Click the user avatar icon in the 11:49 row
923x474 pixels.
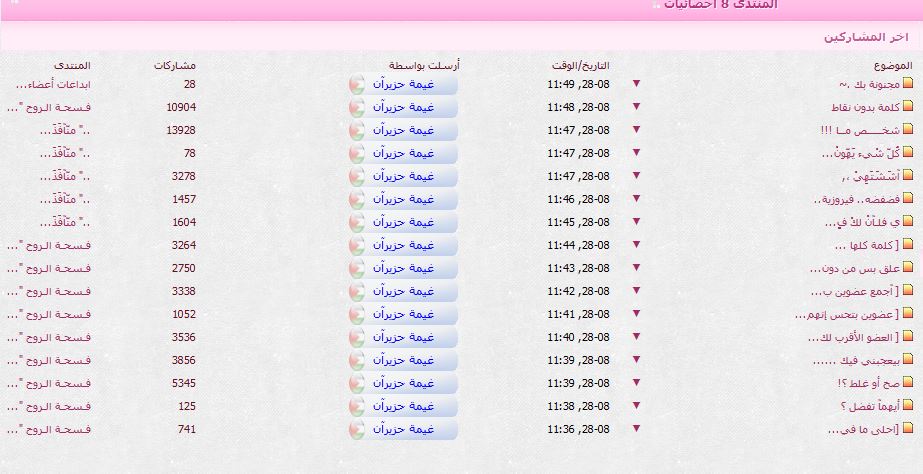[x=357, y=86]
